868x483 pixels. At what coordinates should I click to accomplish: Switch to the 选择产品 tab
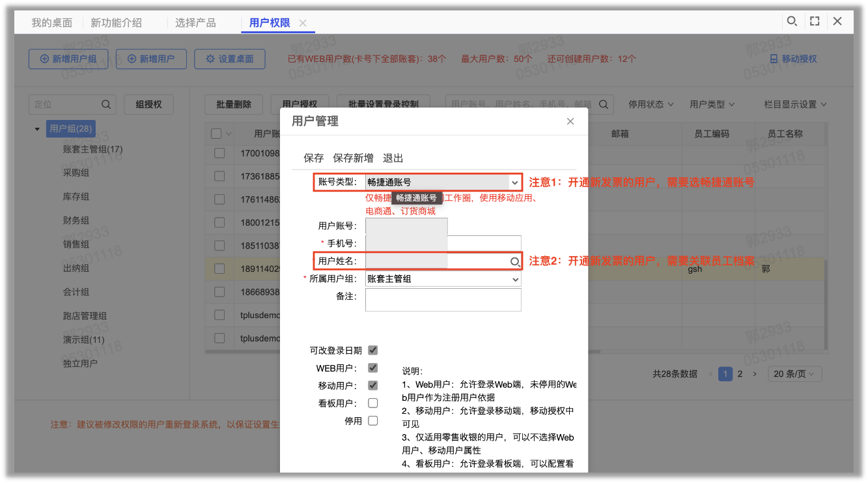coord(195,23)
